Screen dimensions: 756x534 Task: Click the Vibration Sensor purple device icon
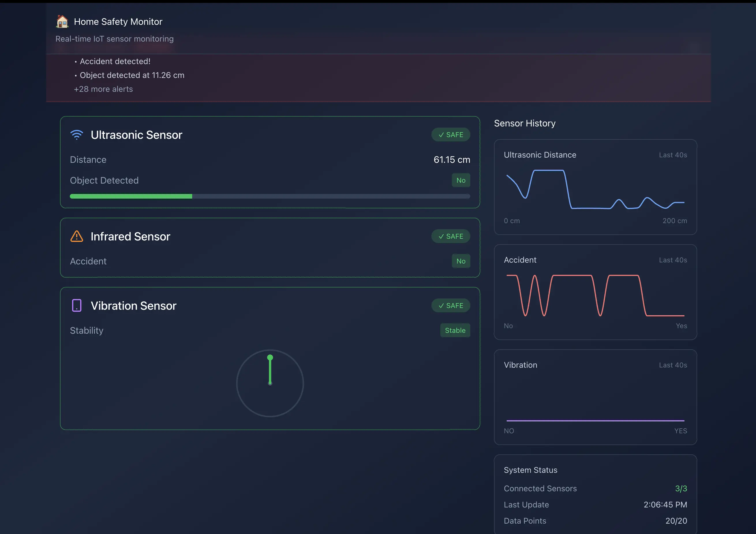click(x=77, y=305)
